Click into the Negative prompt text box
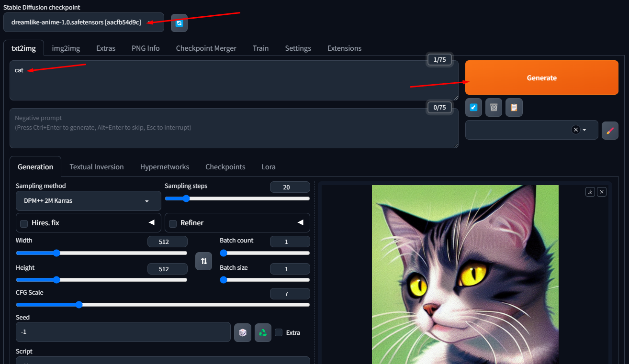This screenshot has height=364, width=629. coord(234,128)
